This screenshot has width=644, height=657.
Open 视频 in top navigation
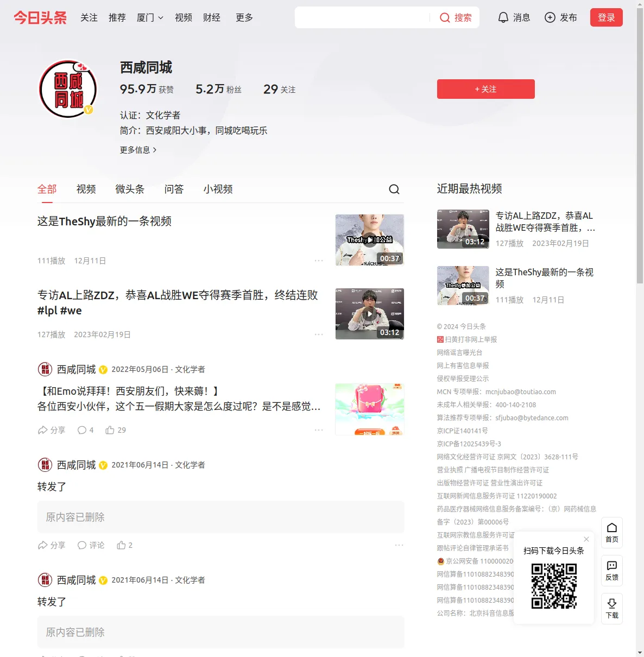pos(184,17)
